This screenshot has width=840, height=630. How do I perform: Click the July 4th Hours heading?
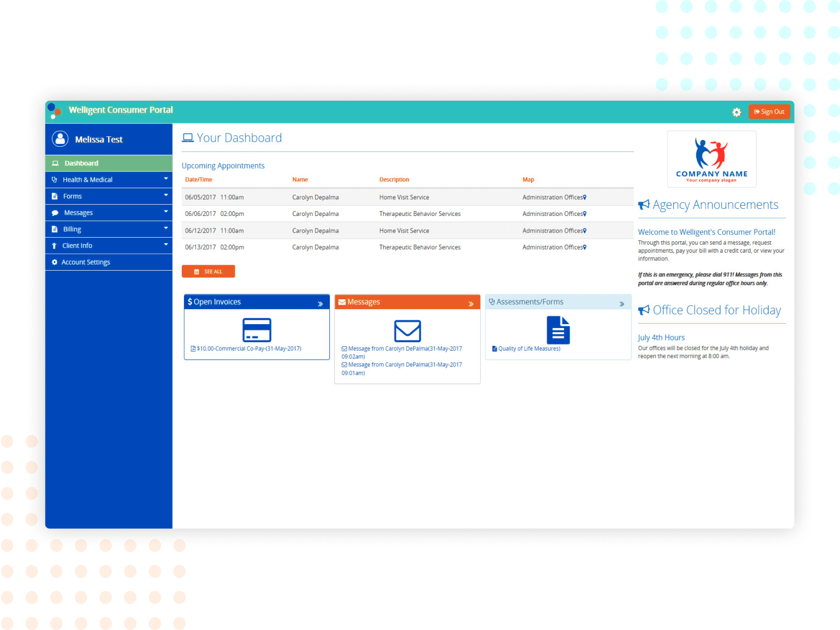tap(661, 338)
